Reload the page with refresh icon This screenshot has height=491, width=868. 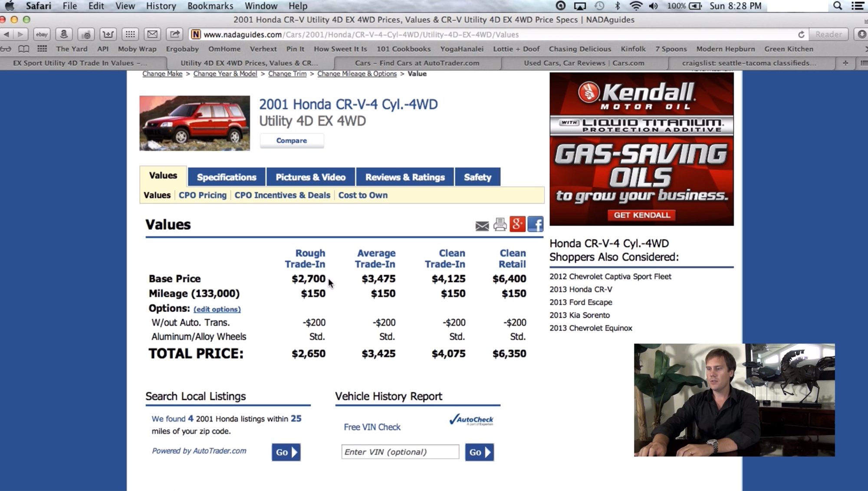coord(801,34)
